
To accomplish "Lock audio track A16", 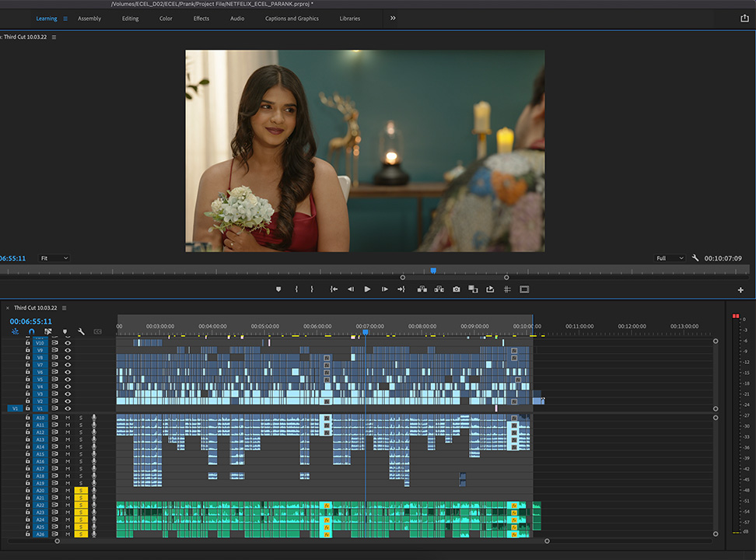I will (x=27, y=461).
